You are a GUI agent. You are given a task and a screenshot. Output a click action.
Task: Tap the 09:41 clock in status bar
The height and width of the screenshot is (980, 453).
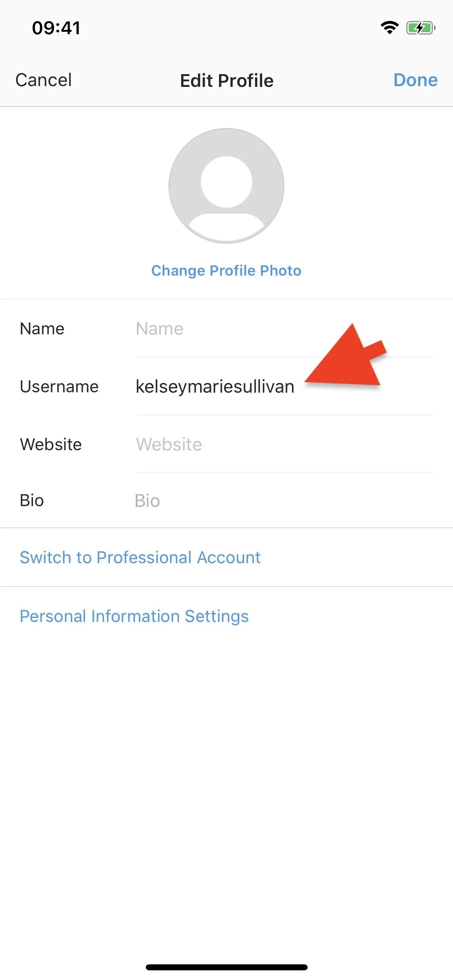tap(56, 28)
